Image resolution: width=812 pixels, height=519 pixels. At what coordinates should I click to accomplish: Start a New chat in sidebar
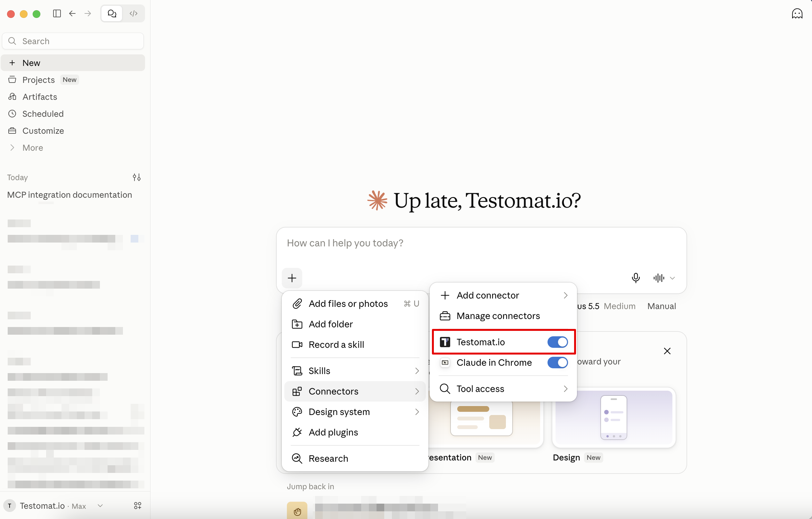pyautogui.click(x=73, y=63)
